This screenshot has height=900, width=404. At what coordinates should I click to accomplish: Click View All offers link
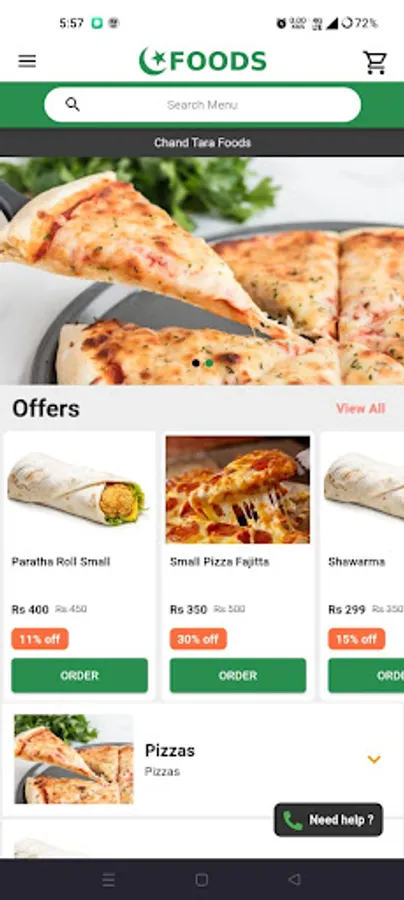click(x=360, y=408)
